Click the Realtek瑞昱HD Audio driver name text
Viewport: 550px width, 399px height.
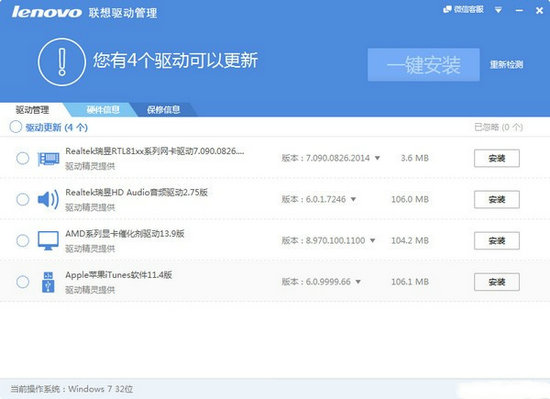(x=136, y=192)
